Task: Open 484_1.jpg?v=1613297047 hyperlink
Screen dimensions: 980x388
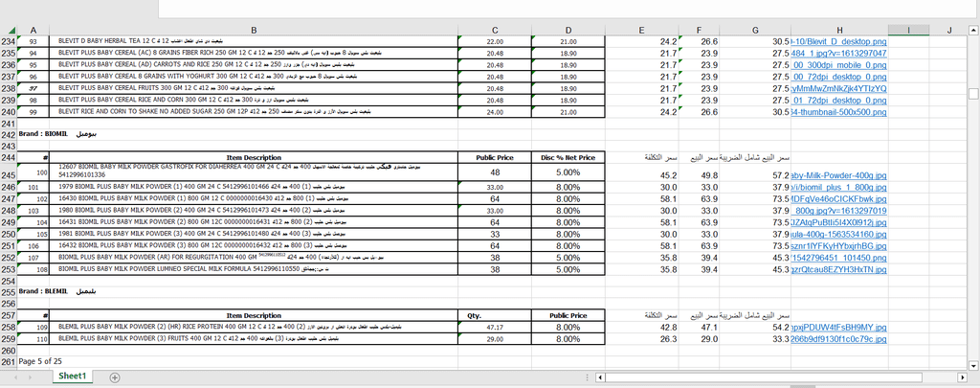Action: point(838,54)
